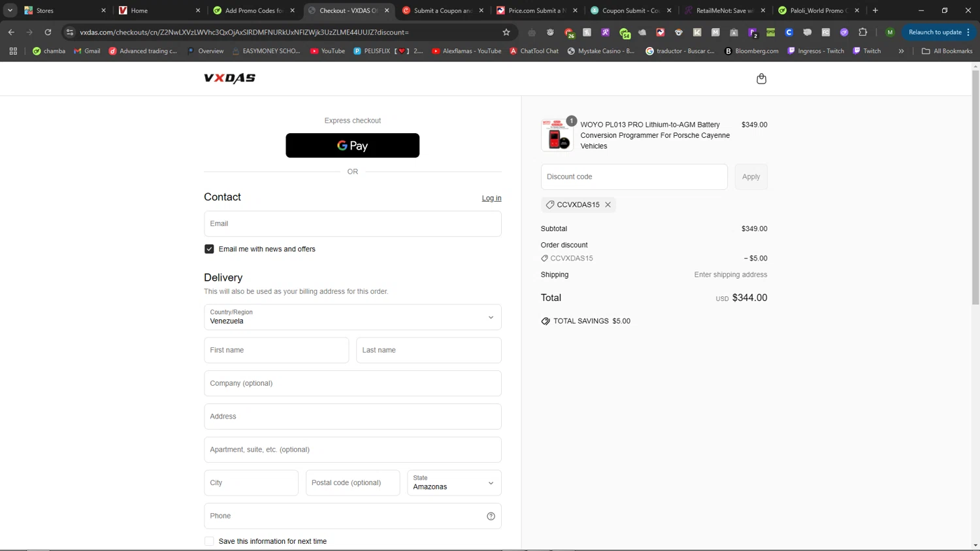Viewport: 980px width, 551px height.
Task: Expand the State dropdown
Action: (x=454, y=483)
